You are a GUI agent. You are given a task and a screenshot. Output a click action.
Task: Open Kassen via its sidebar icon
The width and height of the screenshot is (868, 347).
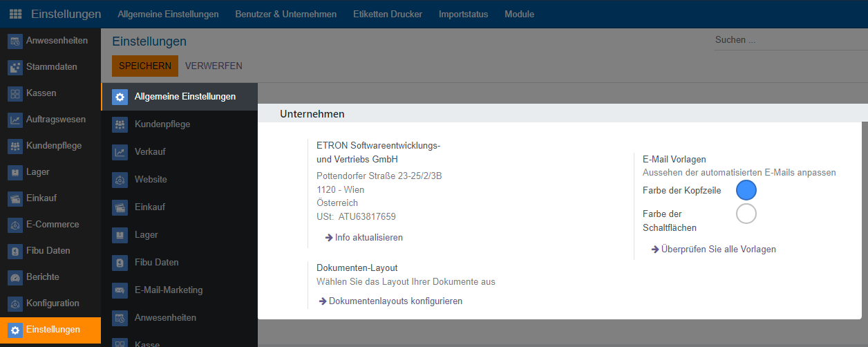[15, 93]
